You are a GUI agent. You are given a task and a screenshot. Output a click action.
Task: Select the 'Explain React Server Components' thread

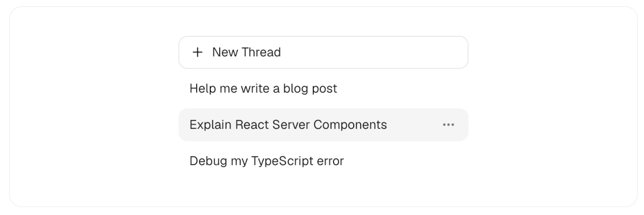pyautogui.click(x=288, y=125)
